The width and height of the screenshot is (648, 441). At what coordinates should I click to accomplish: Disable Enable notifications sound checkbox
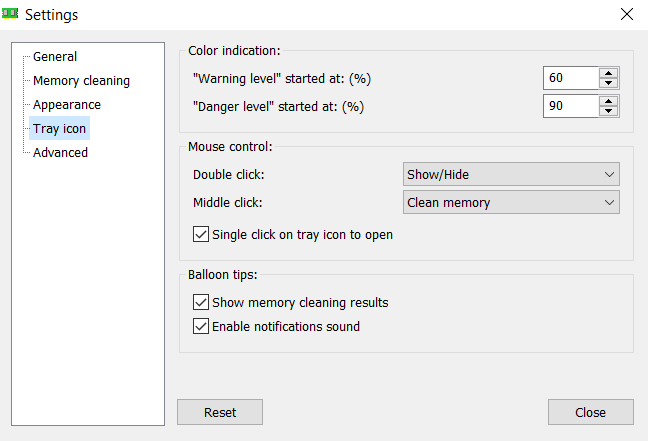pos(200,326)
